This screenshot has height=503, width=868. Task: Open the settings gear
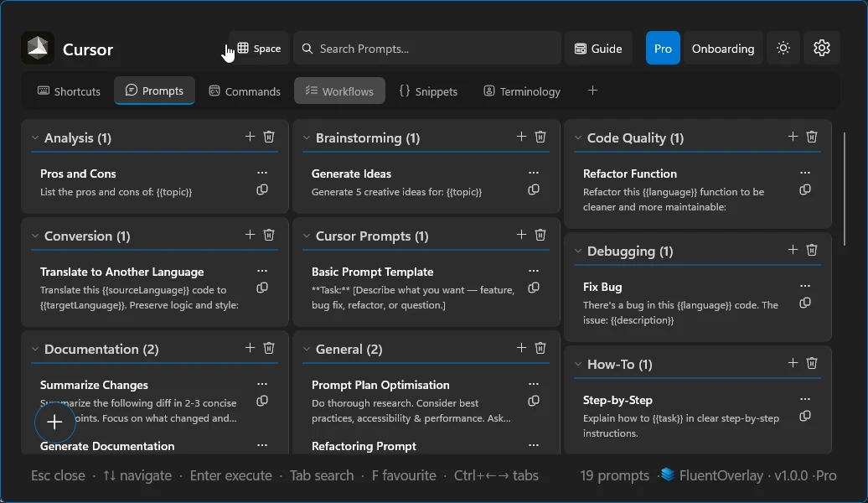(x=821, y=48)
